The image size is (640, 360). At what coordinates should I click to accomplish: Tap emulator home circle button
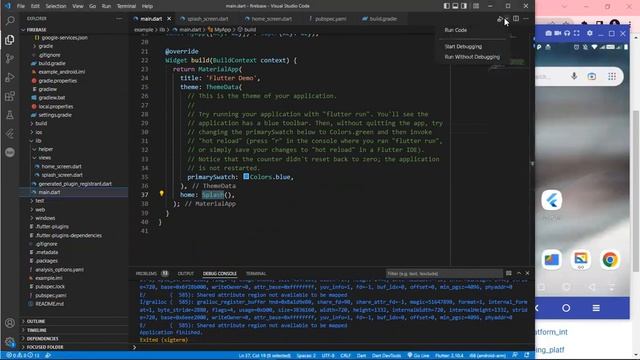(566, 308)
